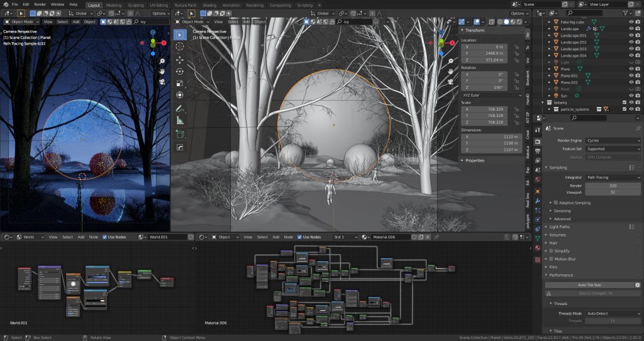Open the File menu
The width and height of the screenshot is (644, 341).
click(15, 4)
